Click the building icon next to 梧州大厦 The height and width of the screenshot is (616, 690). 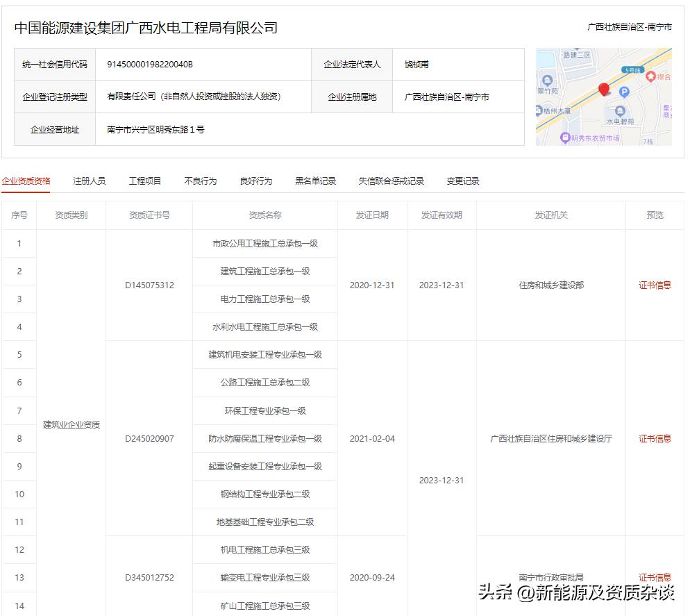click(x=539, y=108)
